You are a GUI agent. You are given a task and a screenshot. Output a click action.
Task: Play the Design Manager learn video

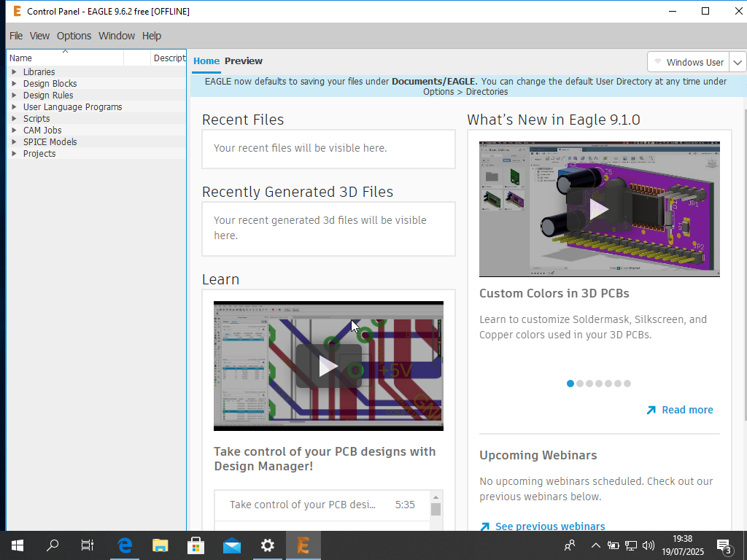tap(328, 366)
